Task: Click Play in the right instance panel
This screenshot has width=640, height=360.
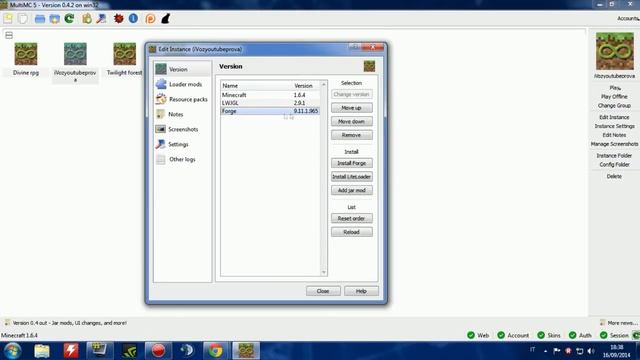Action: pos(615,88)
